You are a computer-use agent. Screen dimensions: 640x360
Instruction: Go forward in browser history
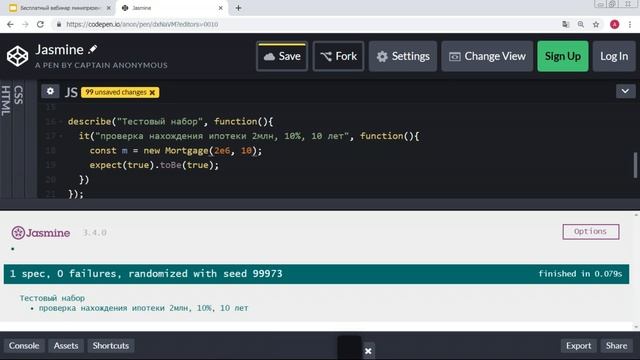pyautogui.click(x=25, y=24)
